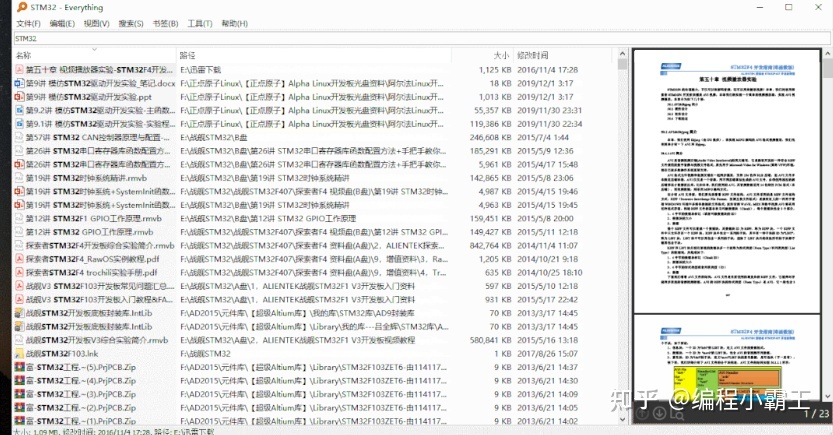Image resolution: width=833 pixels, height=435 pixels.
Task: Open the 视图(V) menu
Action: coord(96,23)
